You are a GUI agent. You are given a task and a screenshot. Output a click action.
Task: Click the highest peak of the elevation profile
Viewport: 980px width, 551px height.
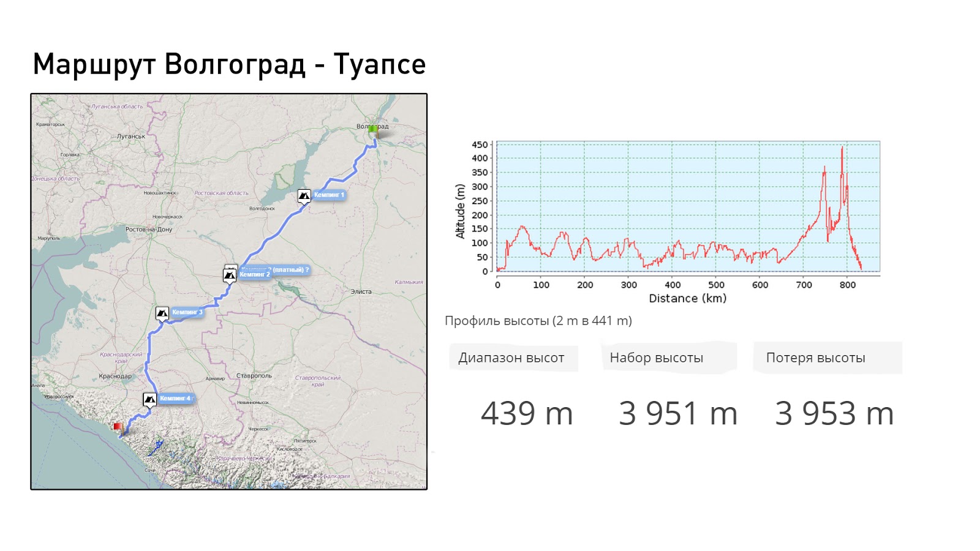coord(842,148)
